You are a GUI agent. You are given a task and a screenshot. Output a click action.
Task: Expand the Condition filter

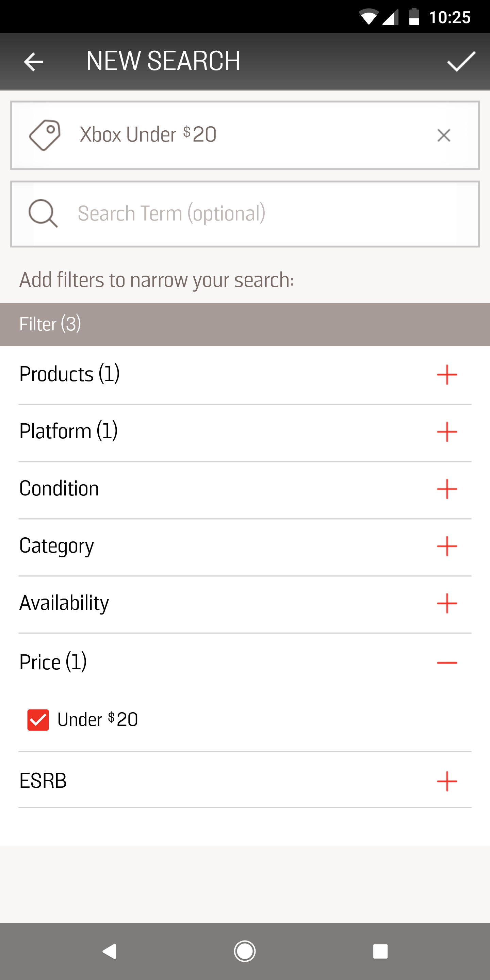tap(447, 489)
